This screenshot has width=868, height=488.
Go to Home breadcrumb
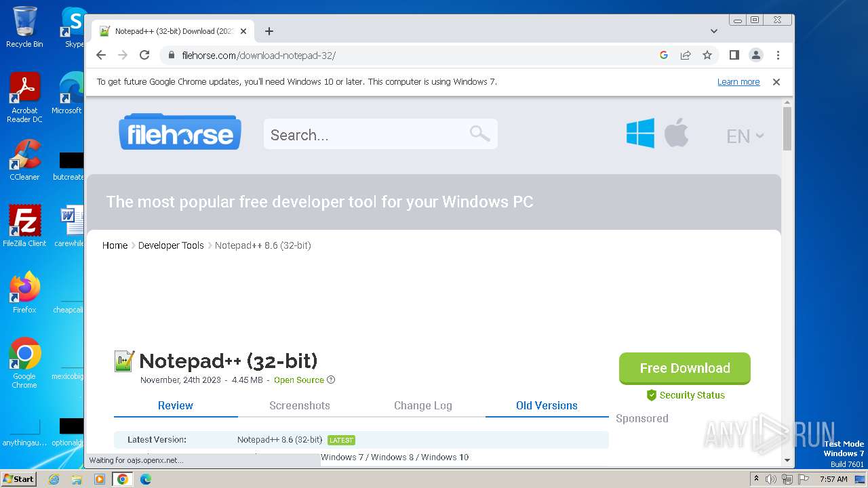[x=115, y=245]
